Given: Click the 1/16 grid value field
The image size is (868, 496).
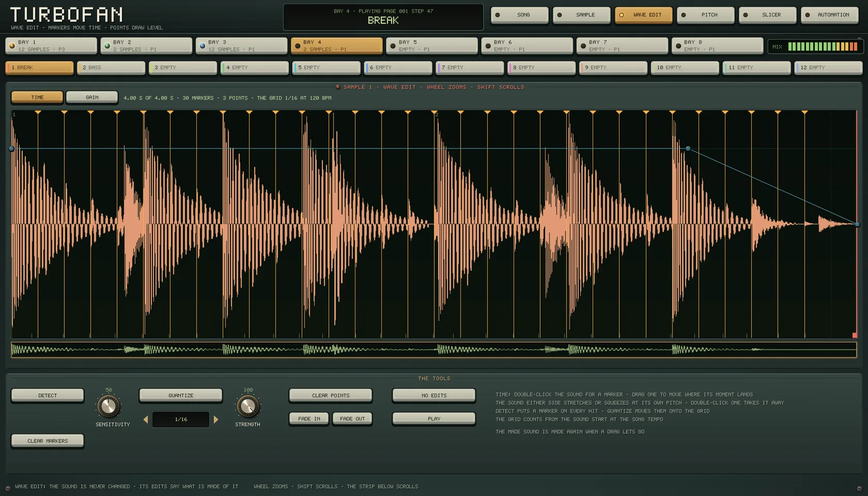Looking at the screenshot, I should [x=181, y=420].
